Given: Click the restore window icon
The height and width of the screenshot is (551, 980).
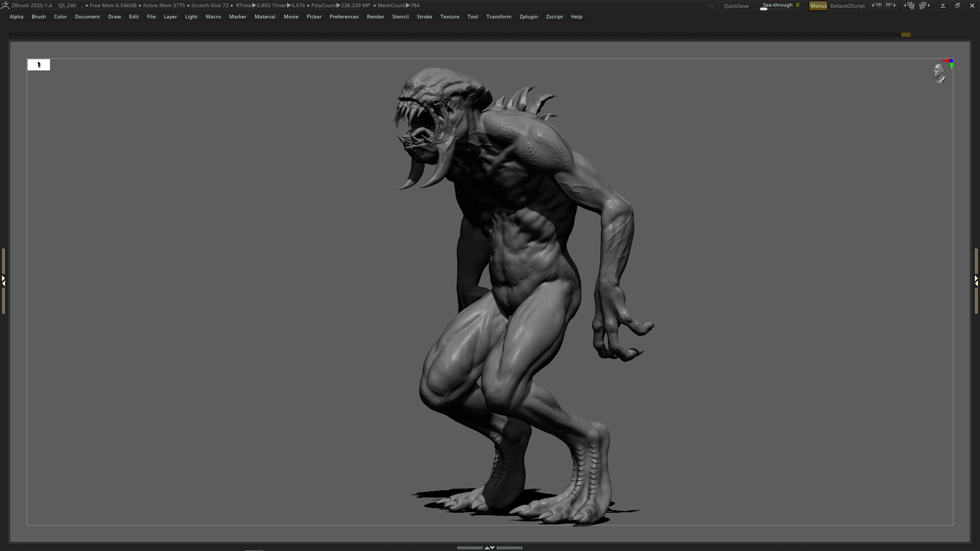Looking at the screenshot, I should 958,6.
